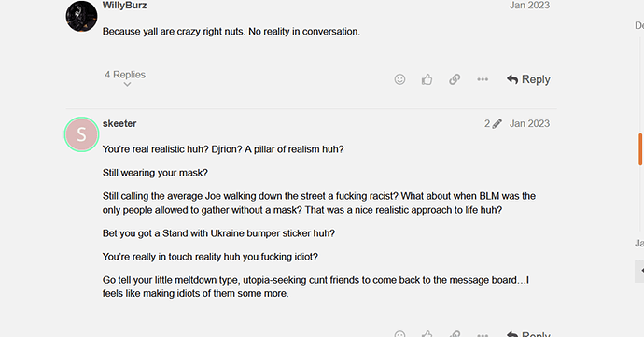Open emoji reactions on skeeter's post
The image size is (644, 337).
tap(399, 333)
